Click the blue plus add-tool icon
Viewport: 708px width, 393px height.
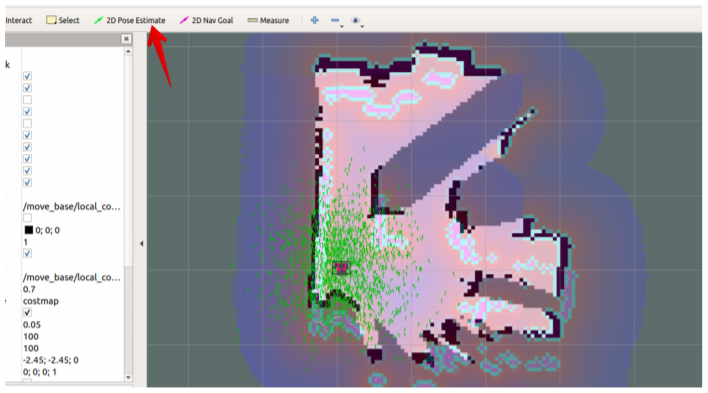click(x=315, y=20)
